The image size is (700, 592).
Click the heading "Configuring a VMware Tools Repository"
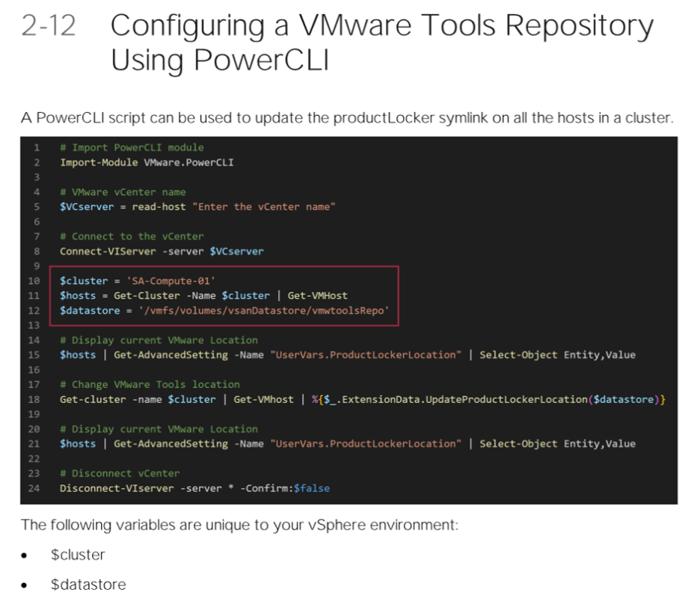(x=381, y=26)
